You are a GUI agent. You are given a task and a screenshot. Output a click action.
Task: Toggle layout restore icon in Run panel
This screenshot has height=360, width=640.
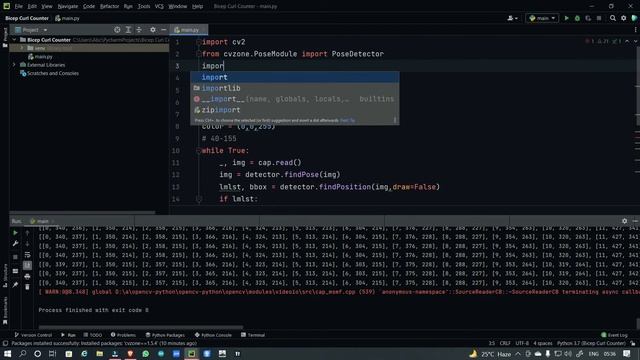(16, 271)
